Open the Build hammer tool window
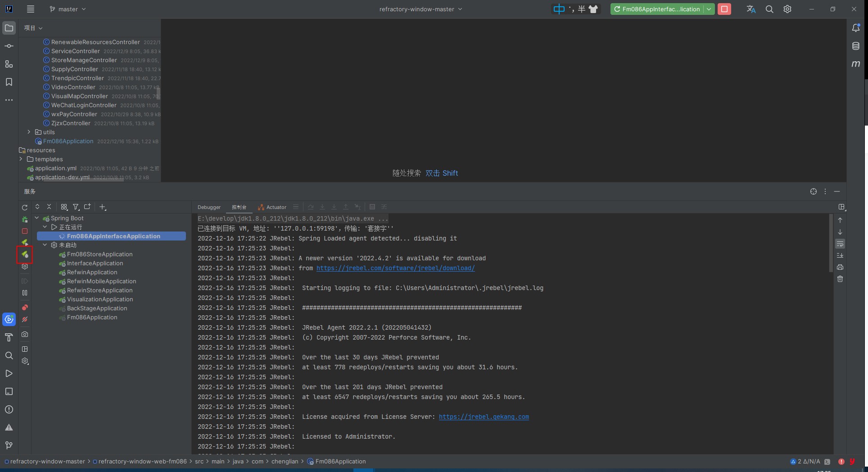This screenshot has width=868, height=472. coord(9,337)
